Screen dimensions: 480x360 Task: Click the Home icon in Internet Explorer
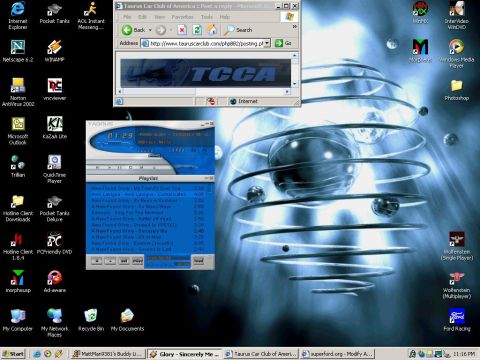(212, 30)
